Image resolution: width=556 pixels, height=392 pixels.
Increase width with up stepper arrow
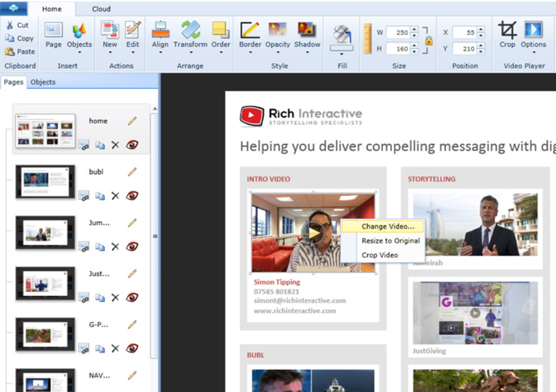click(x=415, y=30)
